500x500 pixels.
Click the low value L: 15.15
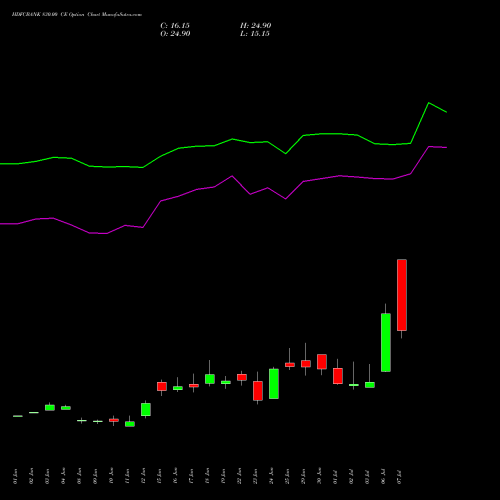click(255, 34)
